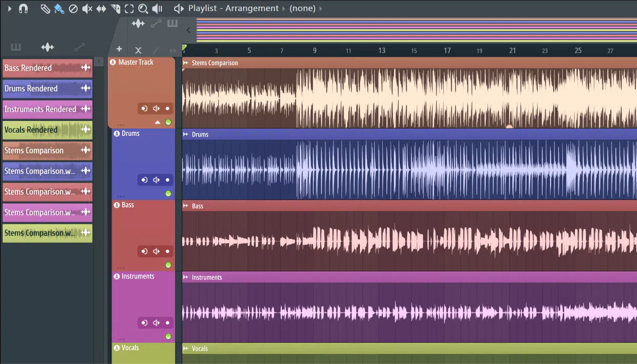Select the Slice tool
The width and height of the screenshot is (637, 364).
(x=115, y=8)
